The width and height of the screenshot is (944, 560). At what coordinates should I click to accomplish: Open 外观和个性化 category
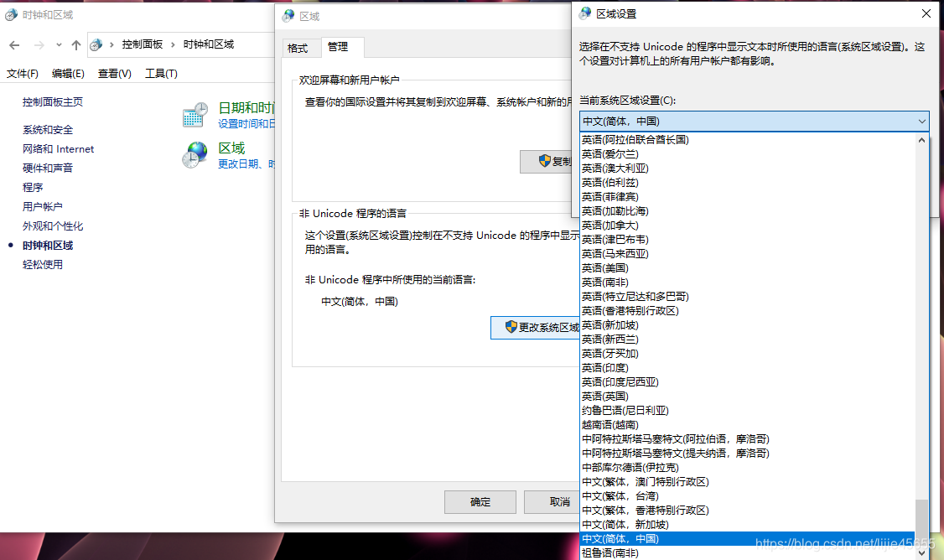[x=52, y=226]
